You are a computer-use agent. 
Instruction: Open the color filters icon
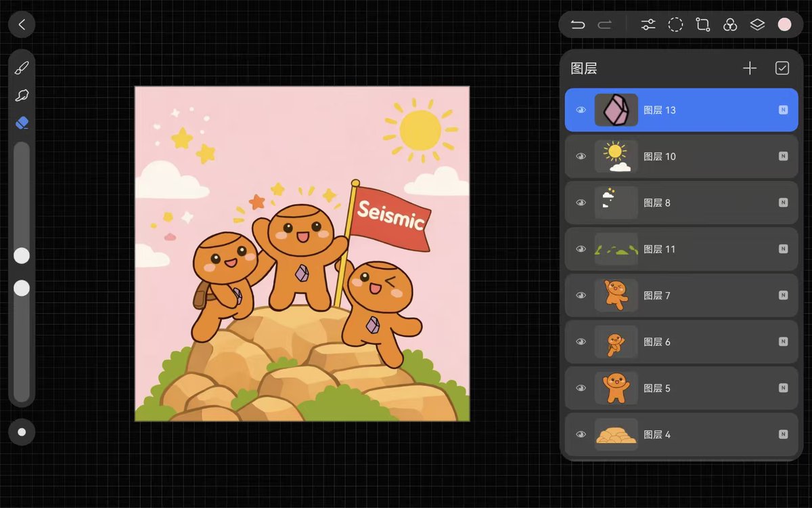pyautogui.click(x=730, y=25)
